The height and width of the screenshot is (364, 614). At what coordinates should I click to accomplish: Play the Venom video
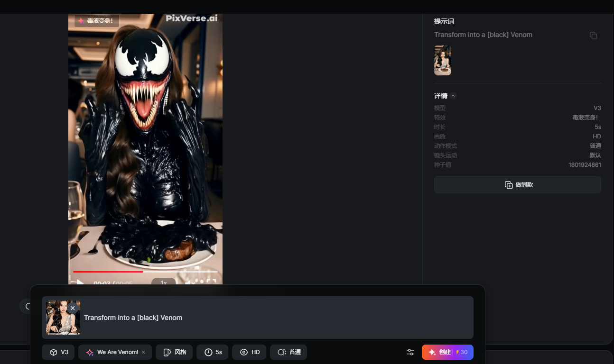tap(80, 283)
